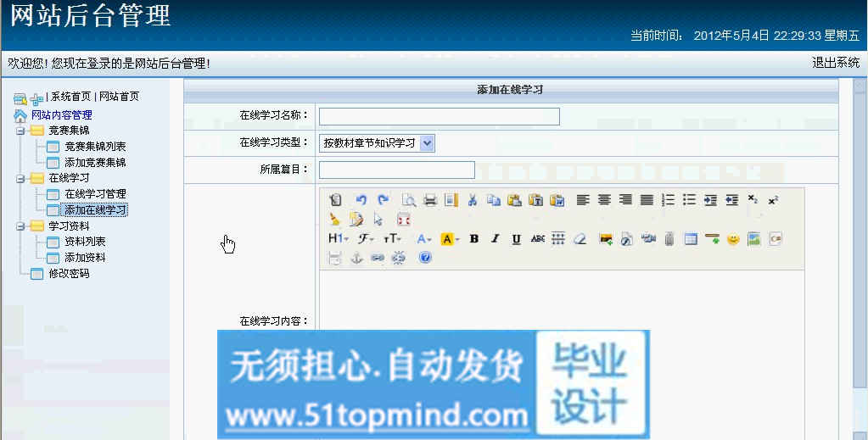
Task: Apply subscript formatting
Action: click(753, 198)
